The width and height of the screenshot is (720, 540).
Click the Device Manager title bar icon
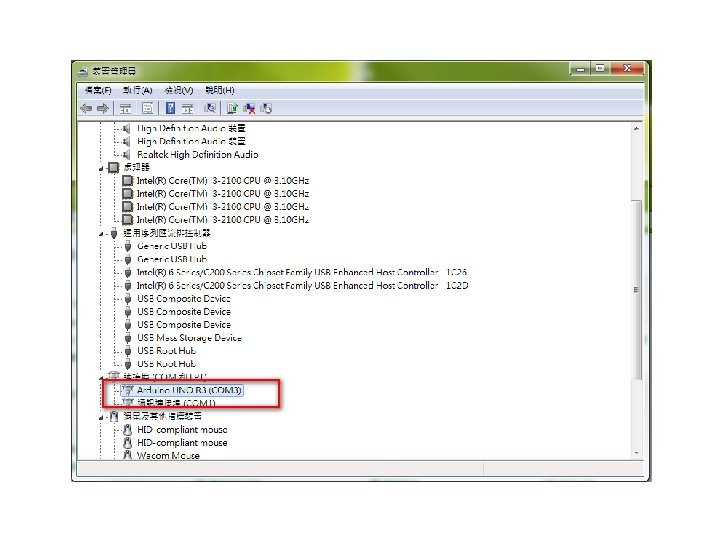(84, 71)
